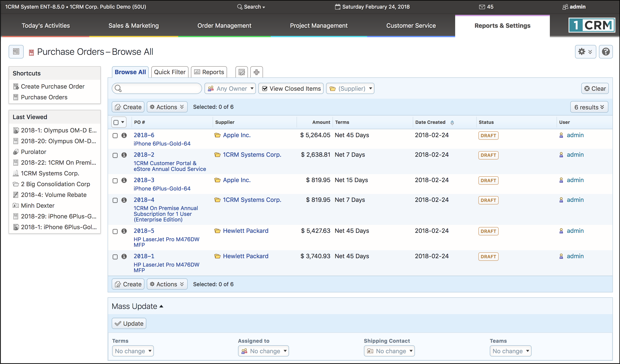Image resolution: width=620 pixels, height=364 pixels.
Task: Click the 1CRM logo in the header
Action: (592, 25)
